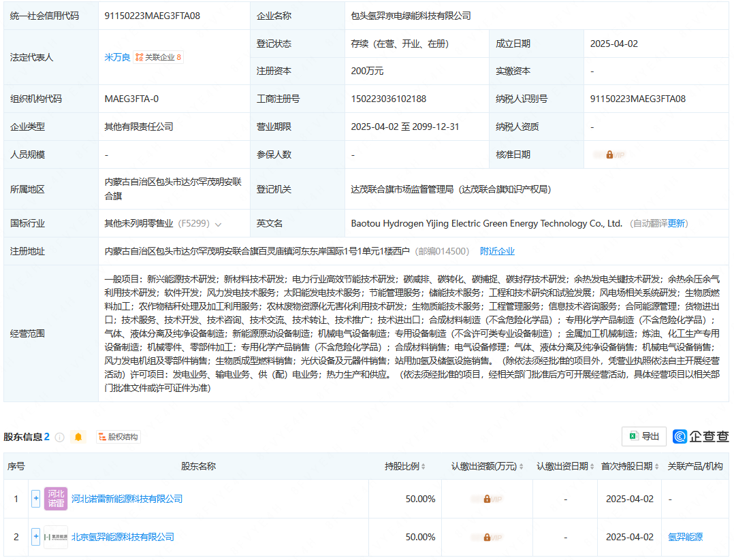734x560 pixels.
Task: Click the lock icon in 河北诺雷 row
Action: [487, 499]
